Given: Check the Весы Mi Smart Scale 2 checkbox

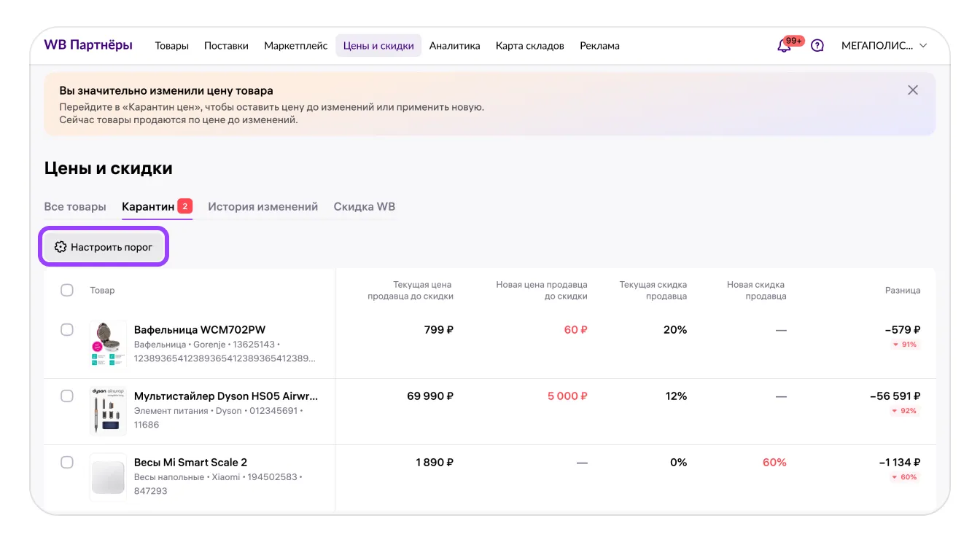Looking at the screenshot, I should click(67, 463).
